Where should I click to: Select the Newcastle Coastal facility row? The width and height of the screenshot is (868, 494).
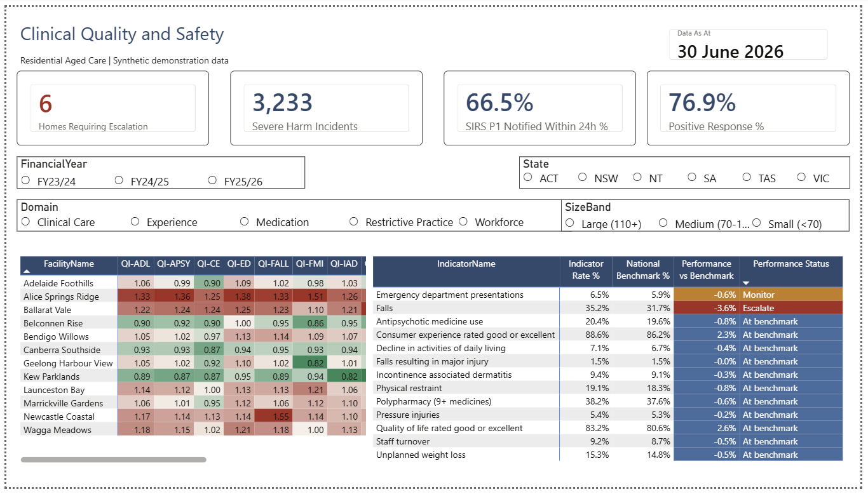(193, 417)
